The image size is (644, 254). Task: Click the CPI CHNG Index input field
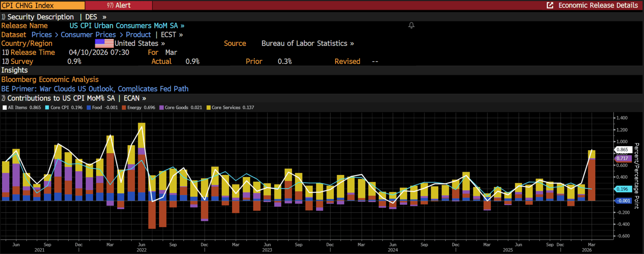[43, 5]
